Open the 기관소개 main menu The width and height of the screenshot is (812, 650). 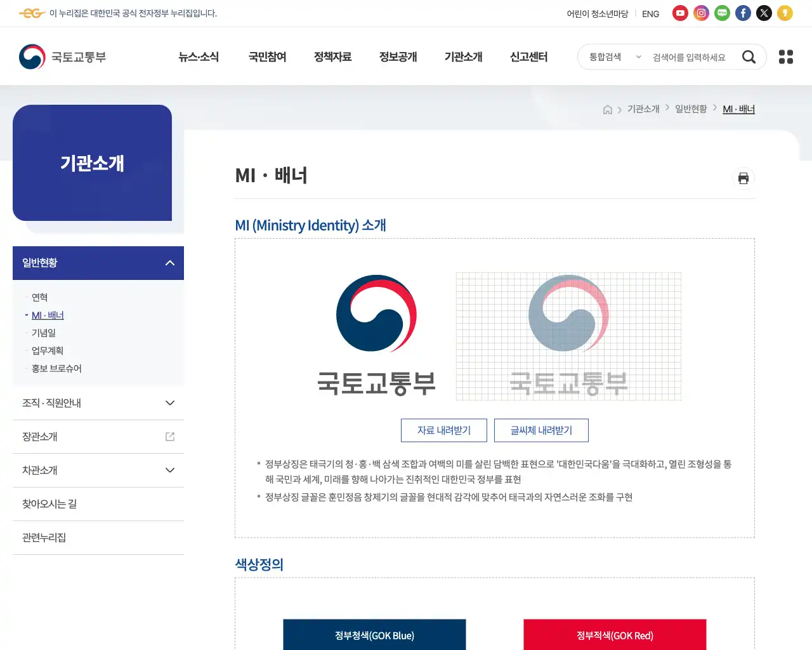pos(463,57)
